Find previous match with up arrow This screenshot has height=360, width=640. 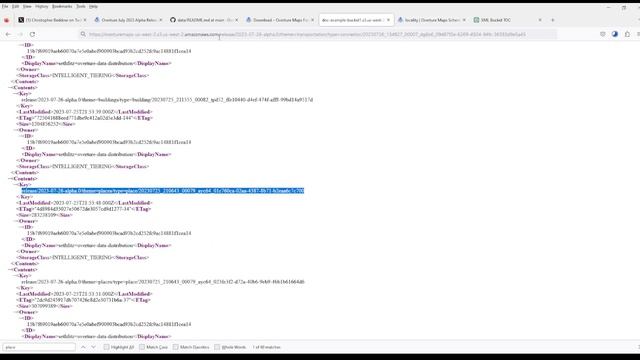pyautogui.click(x=83, y=347)
